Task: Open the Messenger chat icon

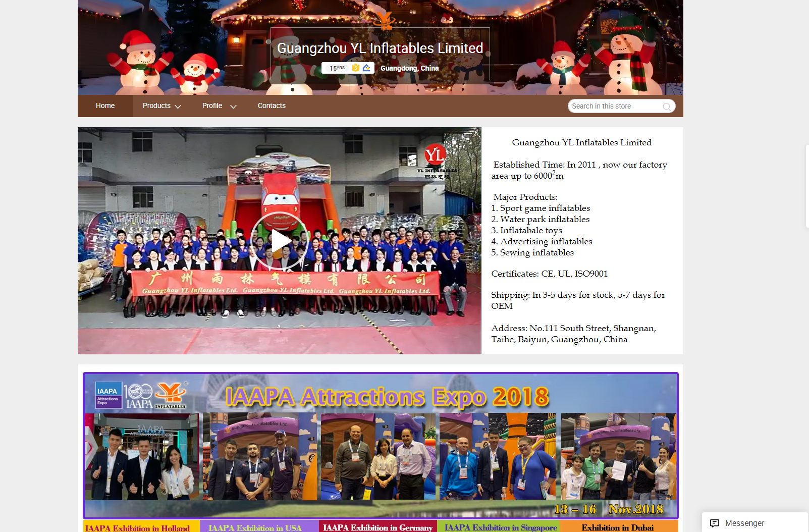Action: point(715,523)
